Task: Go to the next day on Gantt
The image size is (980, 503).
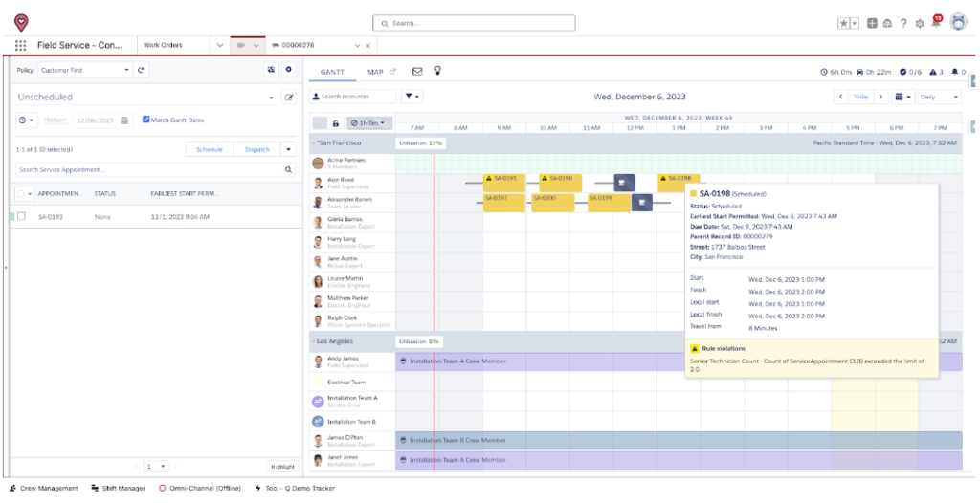Action: (x=880, y=97)
